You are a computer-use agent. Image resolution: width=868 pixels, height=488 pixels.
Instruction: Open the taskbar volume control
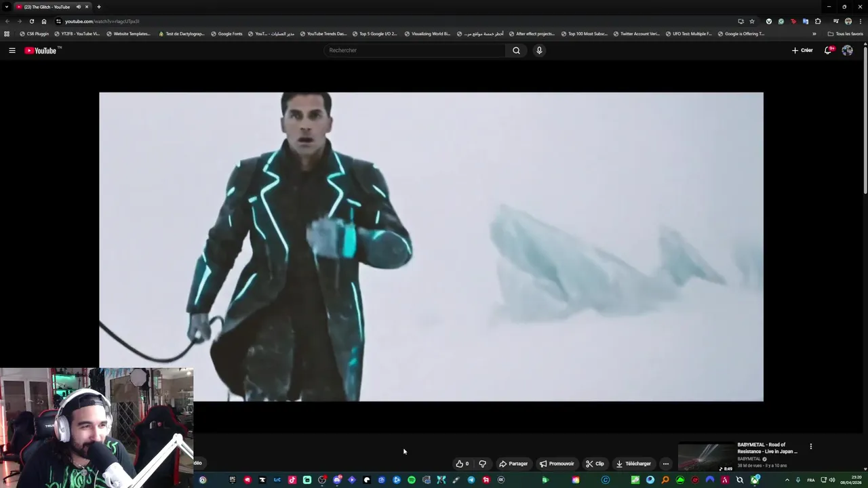[832, 480]
